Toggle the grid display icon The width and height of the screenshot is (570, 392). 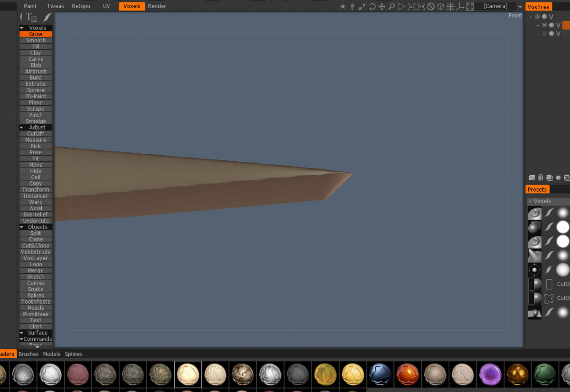450,7
